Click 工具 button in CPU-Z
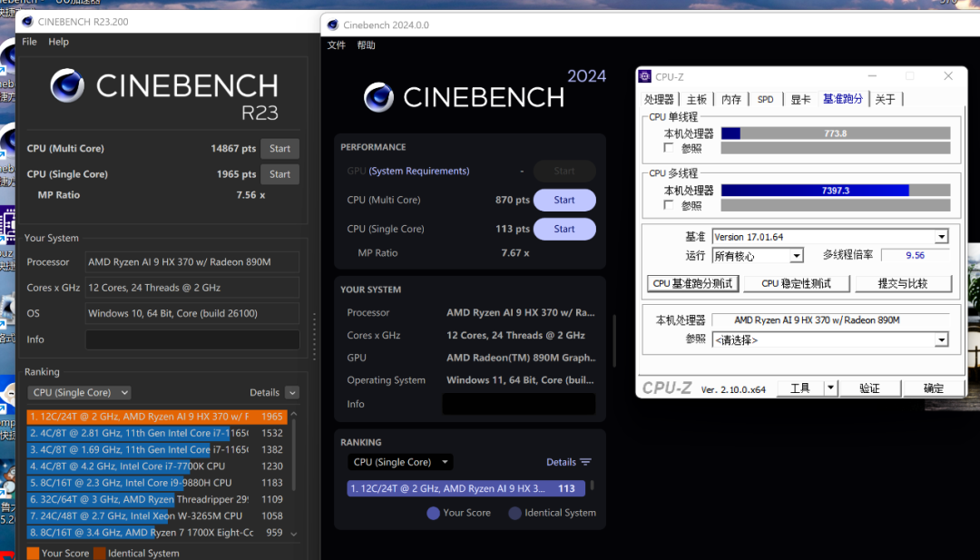Viewport: 980px width, 560px height. 800,388
